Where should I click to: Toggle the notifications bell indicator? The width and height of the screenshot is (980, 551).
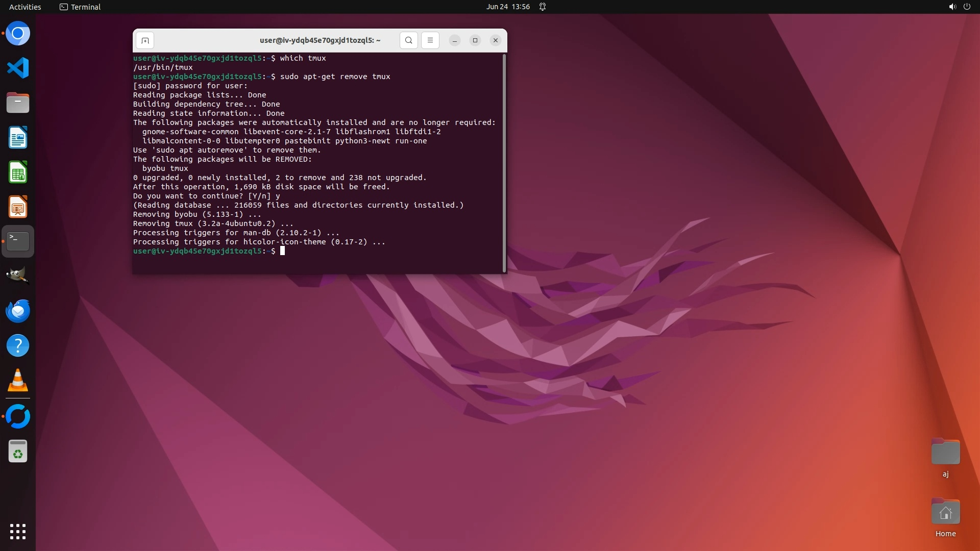click(x=543, y=7)
